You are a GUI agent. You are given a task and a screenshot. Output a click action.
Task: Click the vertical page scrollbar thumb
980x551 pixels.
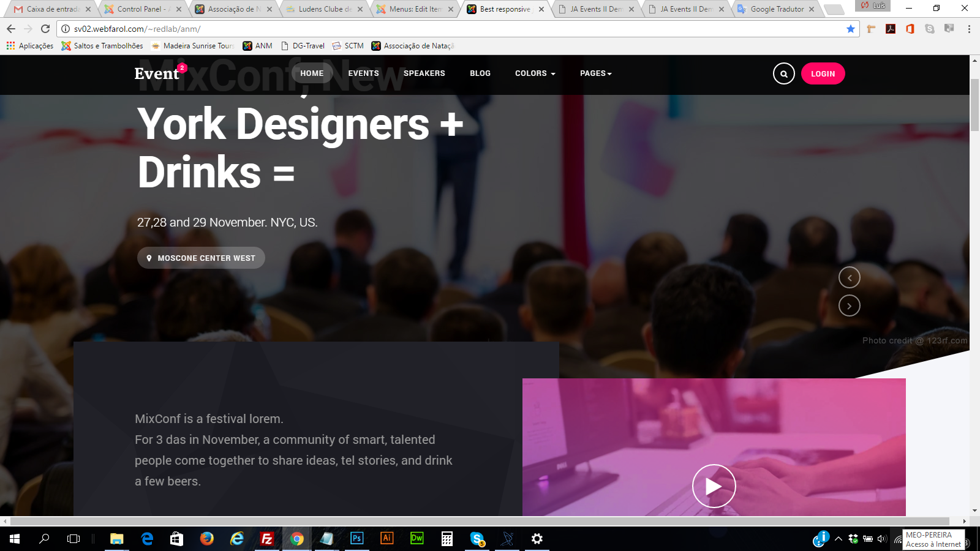[x=974, y=104]
